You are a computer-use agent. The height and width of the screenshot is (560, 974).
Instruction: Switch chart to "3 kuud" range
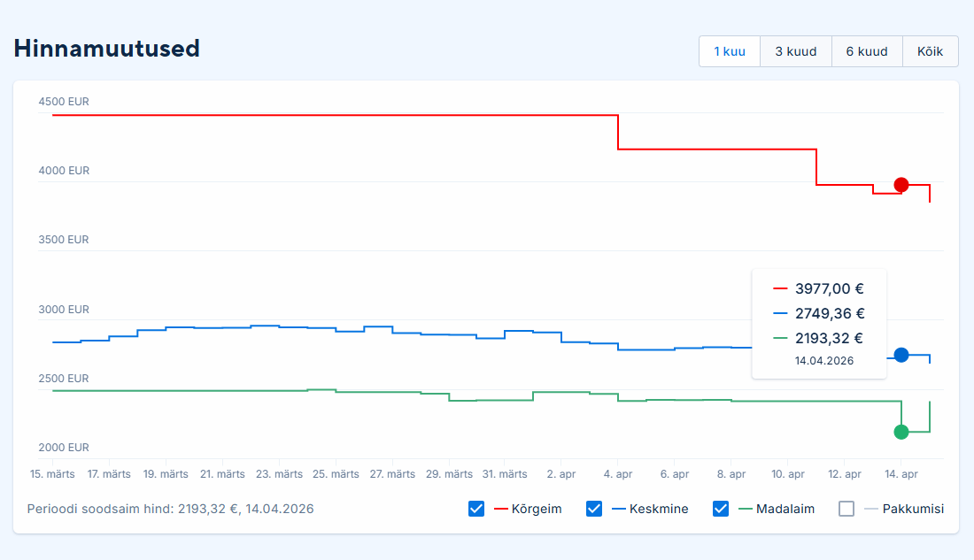coord(795,51)
